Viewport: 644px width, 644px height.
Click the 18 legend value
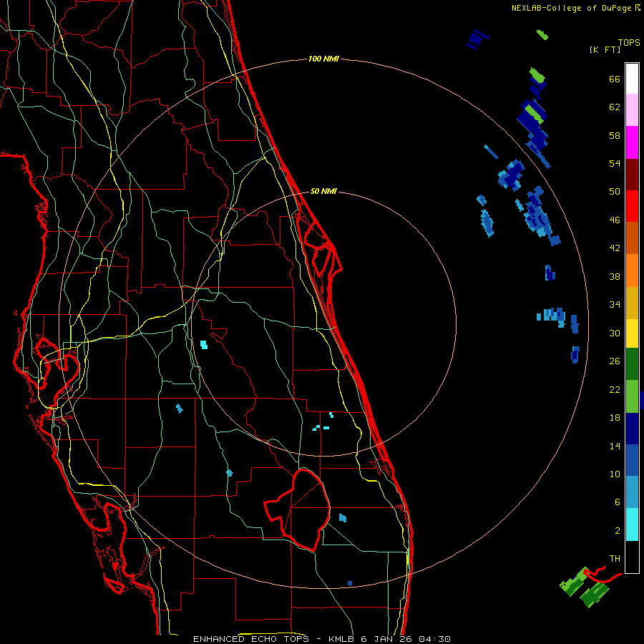click(615, 418)
